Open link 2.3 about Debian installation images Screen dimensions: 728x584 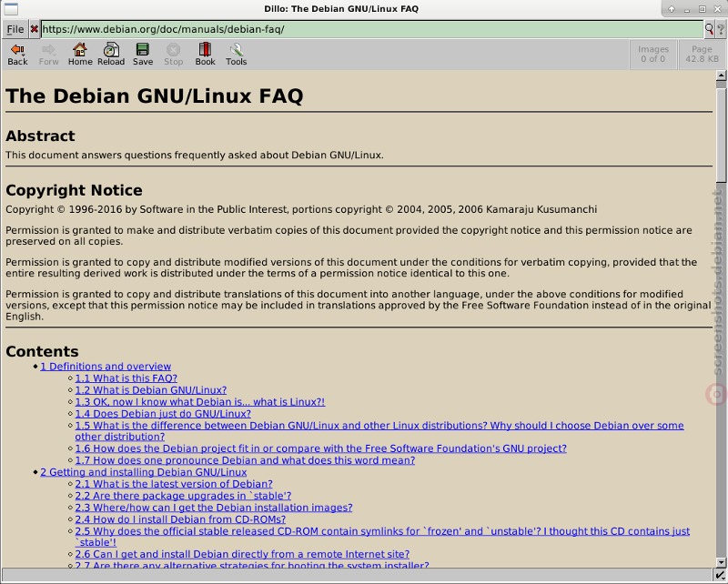pyautogui.click(x=214, y=508)
